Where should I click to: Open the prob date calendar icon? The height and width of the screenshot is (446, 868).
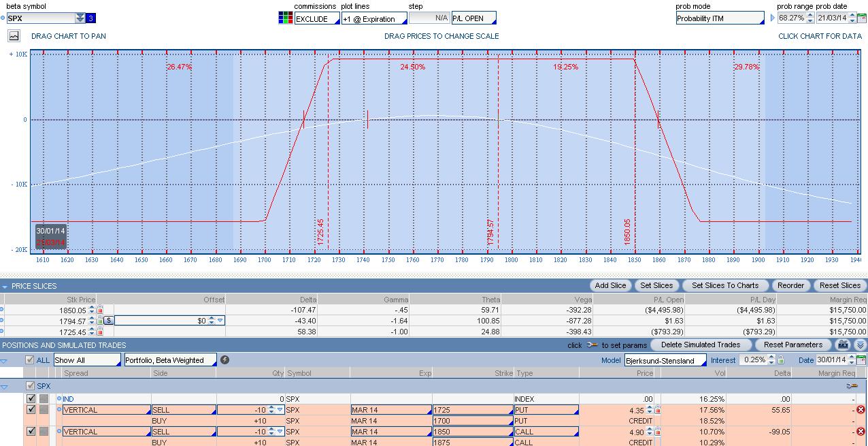click(x=862, y=18)
